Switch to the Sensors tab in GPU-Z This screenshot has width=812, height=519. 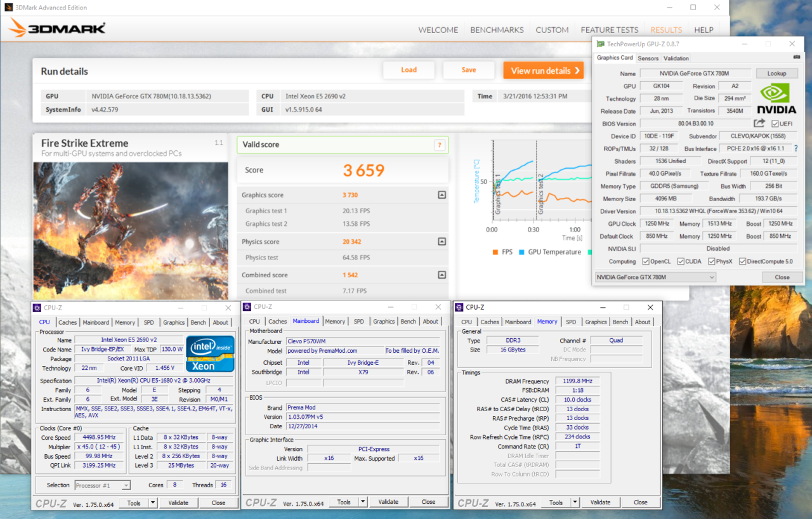tap(648, 58)
